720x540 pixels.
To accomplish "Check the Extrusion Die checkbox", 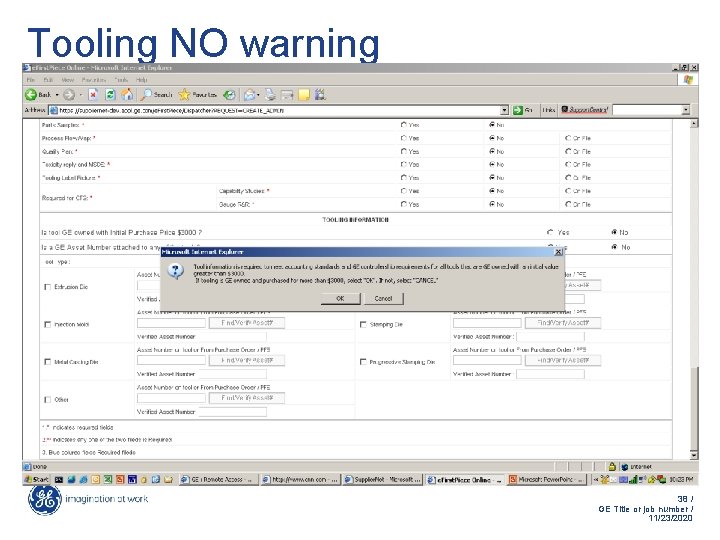I will 47,287.
